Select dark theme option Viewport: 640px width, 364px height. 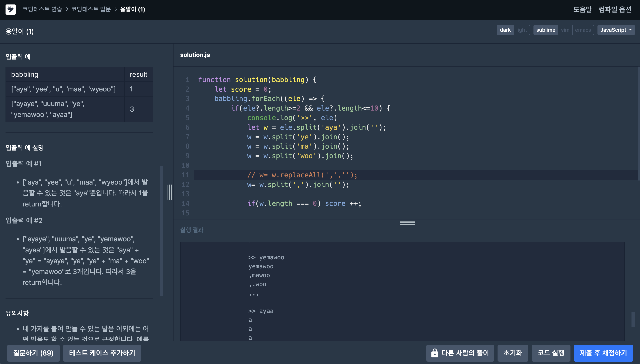point(505,30)
